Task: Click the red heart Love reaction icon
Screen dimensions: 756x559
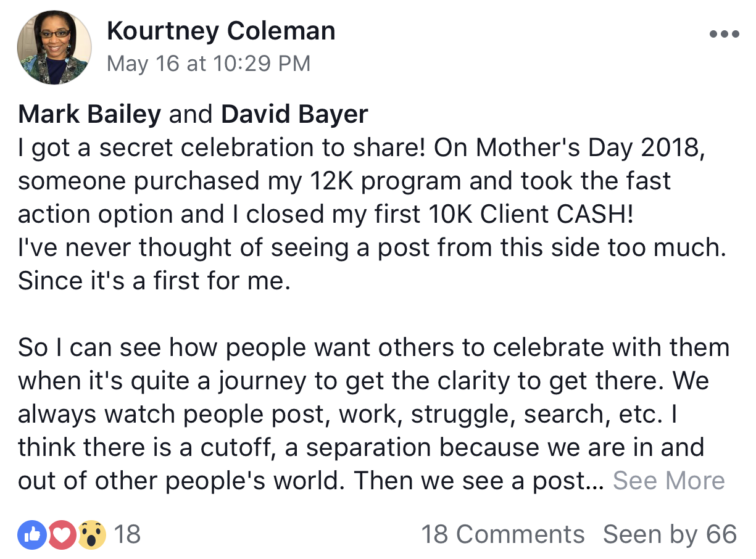Action: pyautogui.click(x=62, y=534)
